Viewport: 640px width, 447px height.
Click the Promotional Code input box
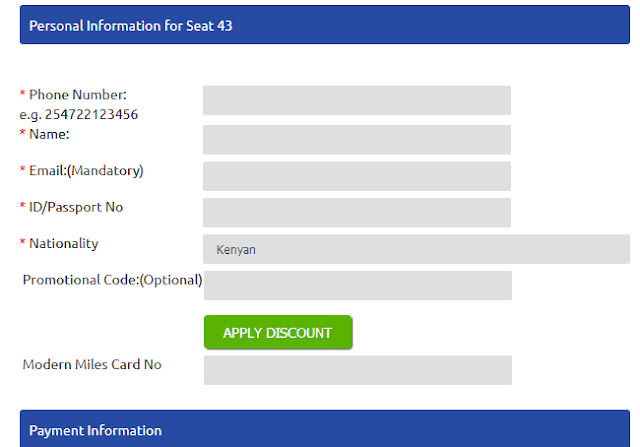click(357, 285)
